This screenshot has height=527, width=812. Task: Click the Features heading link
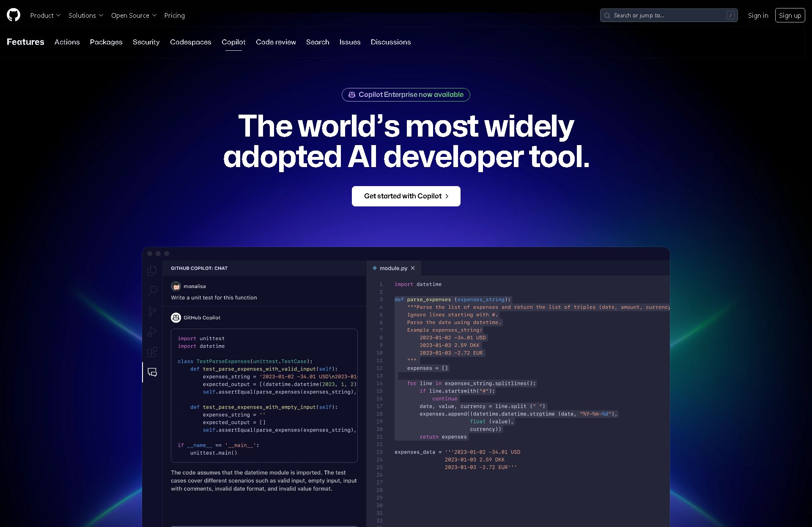[x=25, y=42]
